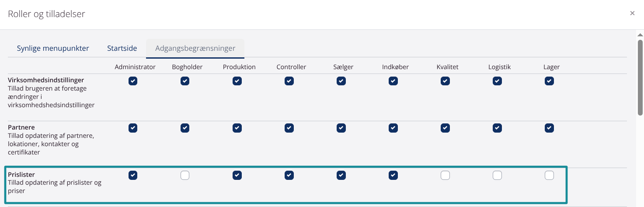The width and height of the screenshot is (644, 207).
Task: Enable Prislister for Logistik role
Action: click(x=497, y=175)
